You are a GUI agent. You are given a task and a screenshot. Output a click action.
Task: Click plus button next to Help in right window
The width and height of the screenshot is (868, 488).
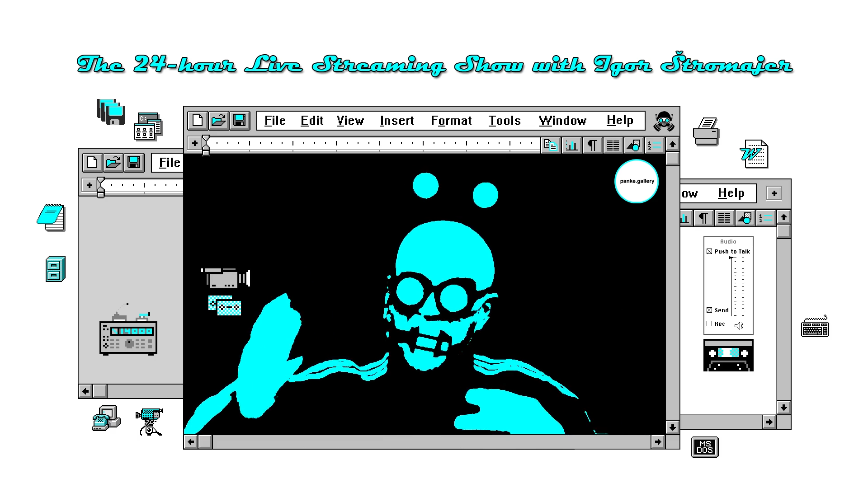pos(774,193)
